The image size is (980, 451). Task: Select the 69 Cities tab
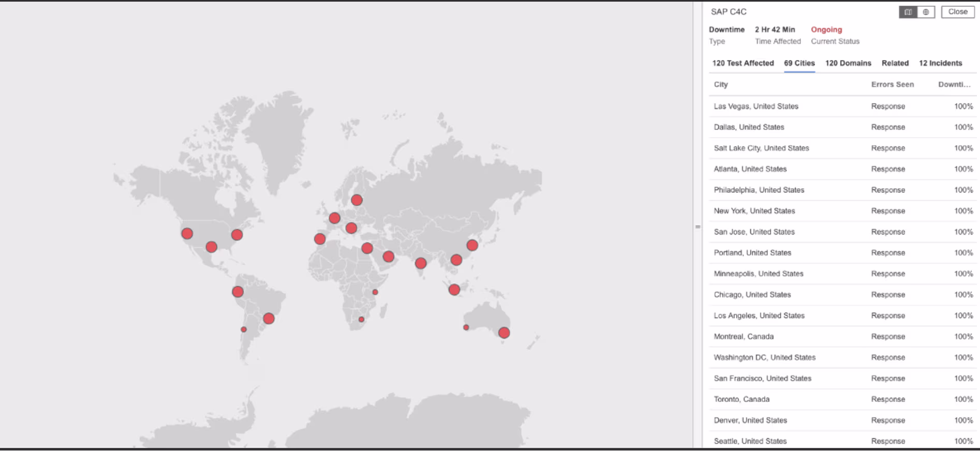point(799,63)
